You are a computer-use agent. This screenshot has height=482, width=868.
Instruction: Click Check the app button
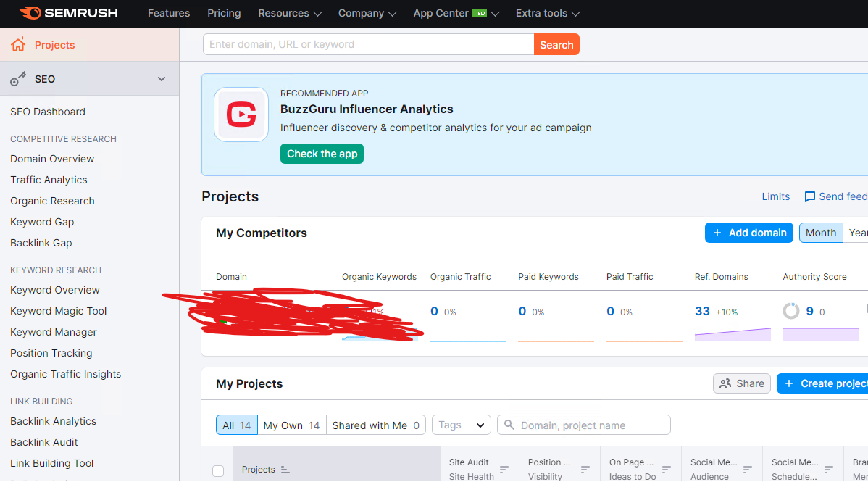322,154
